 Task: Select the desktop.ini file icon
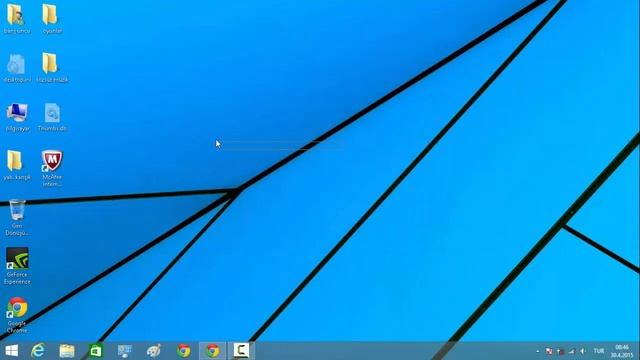[x=16, y=64]
